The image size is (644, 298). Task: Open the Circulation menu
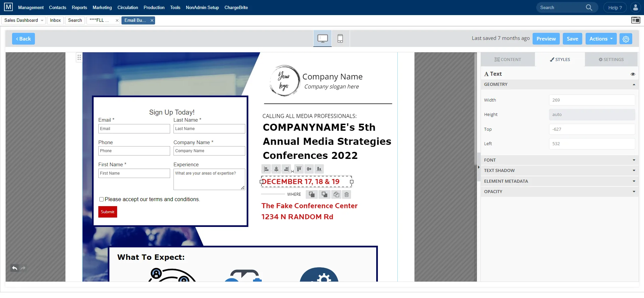(128, 7)
